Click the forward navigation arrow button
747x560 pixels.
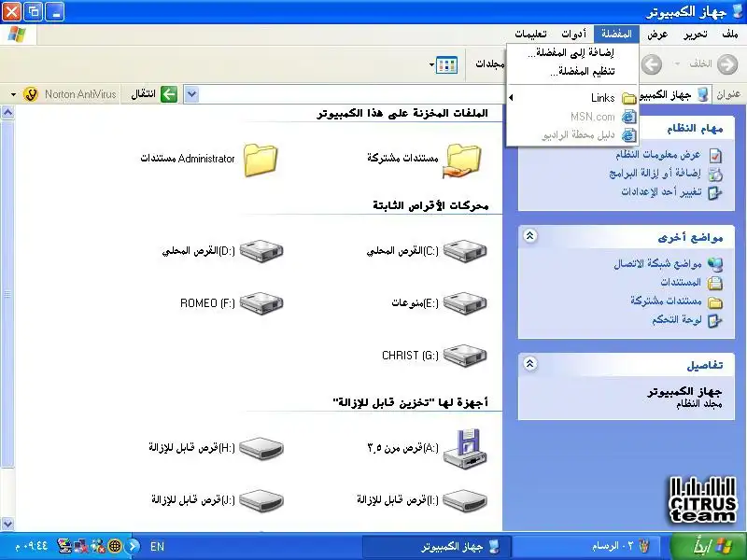(652, 64)
